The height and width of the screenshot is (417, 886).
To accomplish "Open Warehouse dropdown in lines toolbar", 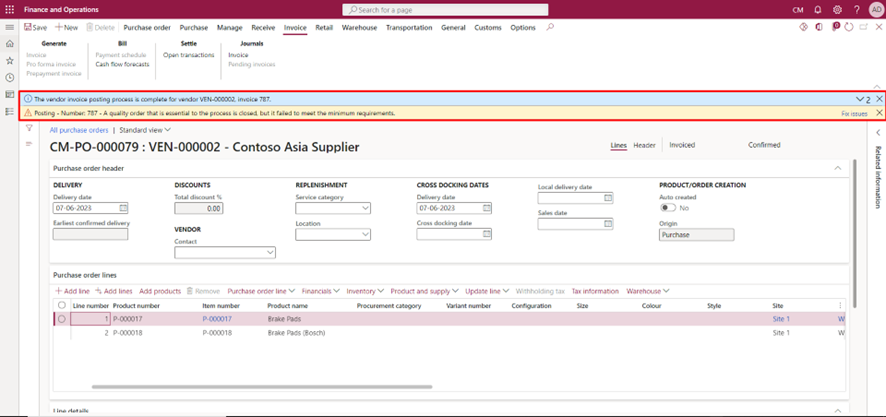I will (648, 291).
